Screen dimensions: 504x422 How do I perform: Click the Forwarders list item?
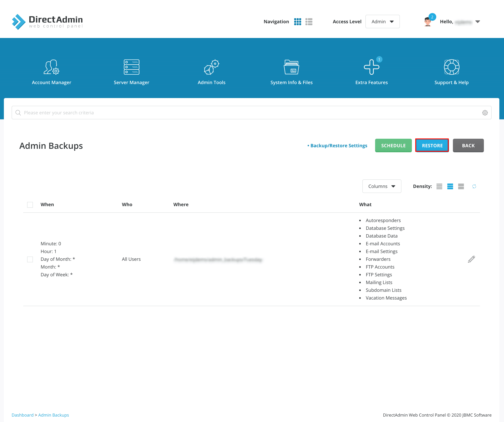point(378,259)
